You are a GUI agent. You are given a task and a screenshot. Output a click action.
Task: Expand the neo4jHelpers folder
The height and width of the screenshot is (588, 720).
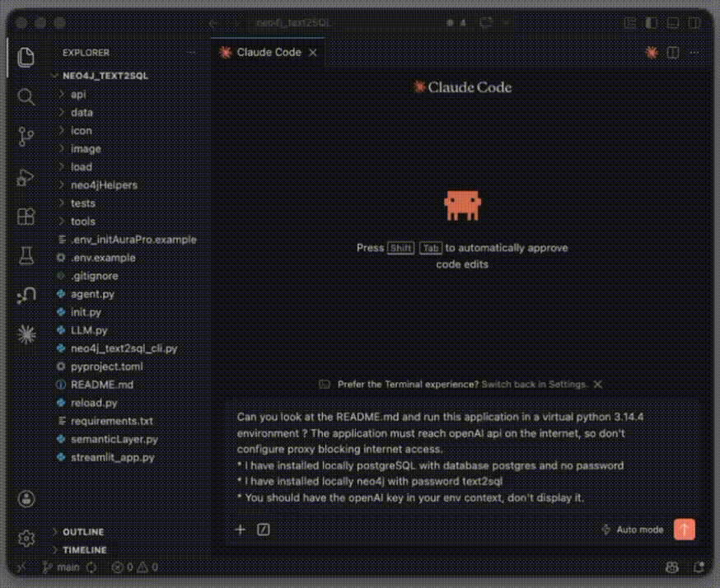(x=104, y=185)
